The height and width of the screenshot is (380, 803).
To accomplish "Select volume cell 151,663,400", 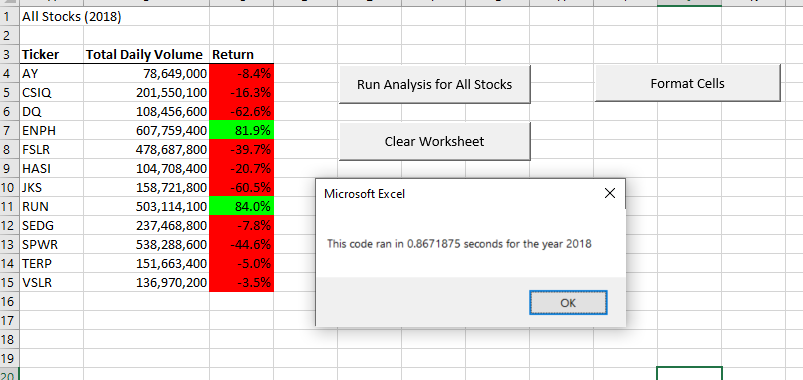I will 146,263.
